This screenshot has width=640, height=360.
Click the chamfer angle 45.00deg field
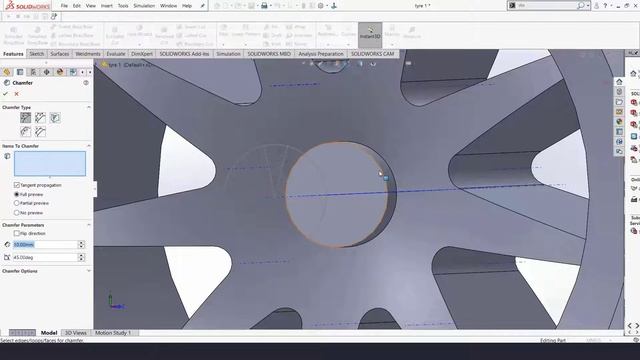[x=45, y=258]
